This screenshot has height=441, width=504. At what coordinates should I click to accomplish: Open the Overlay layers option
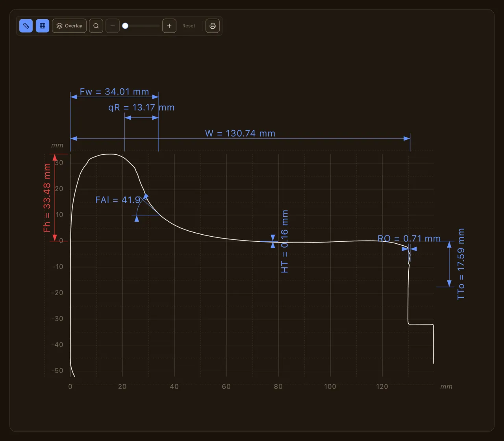pos(69,26)
